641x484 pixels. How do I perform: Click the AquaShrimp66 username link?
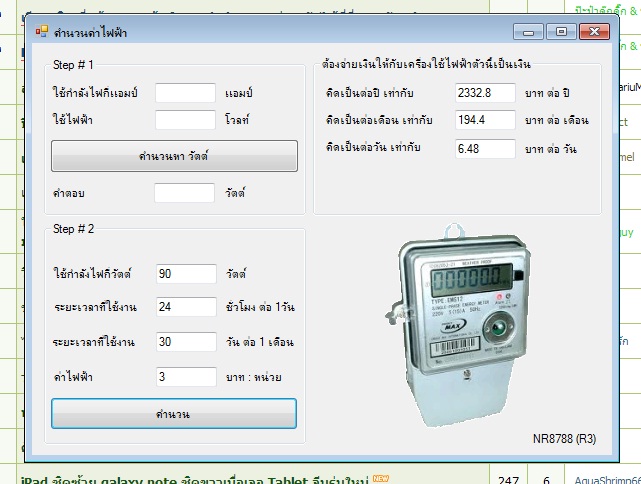607,480
